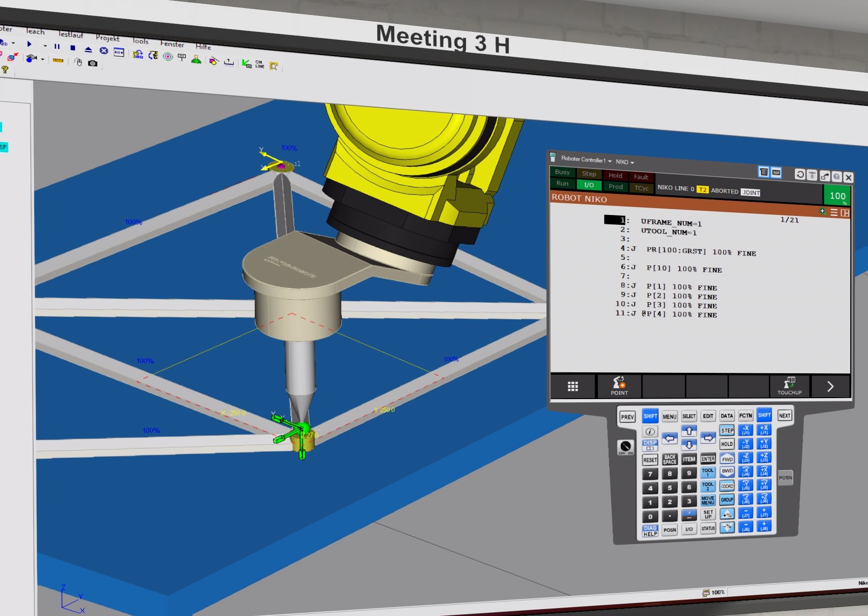Click the yellow question mark help icon
The width and height of the screenshot is (868, 616).
pos(5,70)
